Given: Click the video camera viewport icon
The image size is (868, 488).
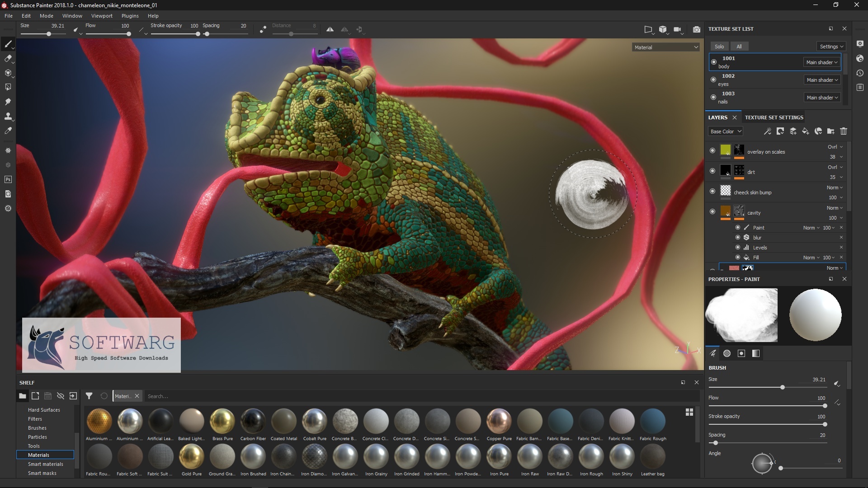Looking at the screenshot, I should (677, 29).
